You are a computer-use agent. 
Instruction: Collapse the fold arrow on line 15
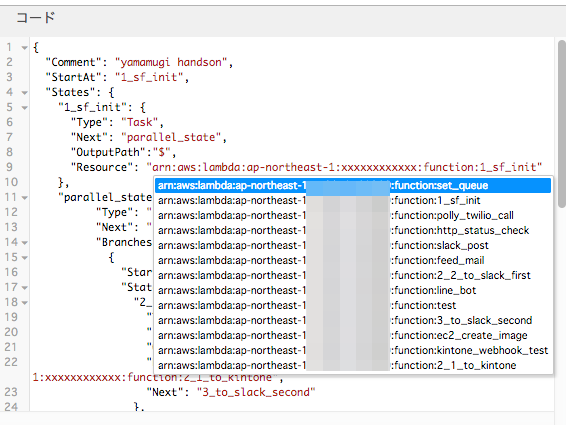(24, 258)
